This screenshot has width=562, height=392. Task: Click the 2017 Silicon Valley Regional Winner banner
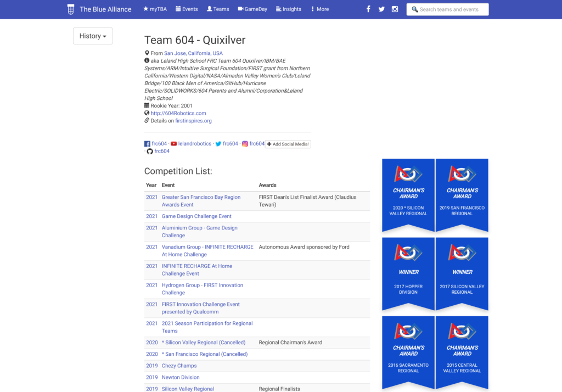pyautogui.click(x=462, y=273)
